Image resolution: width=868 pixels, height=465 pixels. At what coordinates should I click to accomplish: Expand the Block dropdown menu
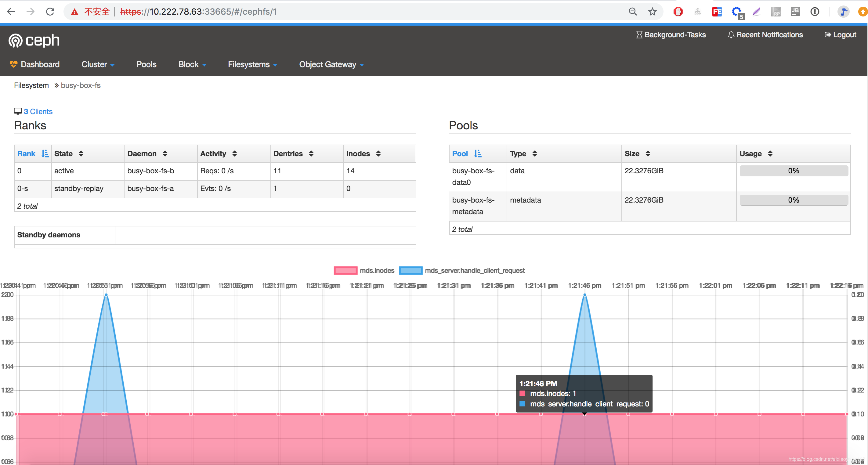pyautogui.click(x=191, y=64)
